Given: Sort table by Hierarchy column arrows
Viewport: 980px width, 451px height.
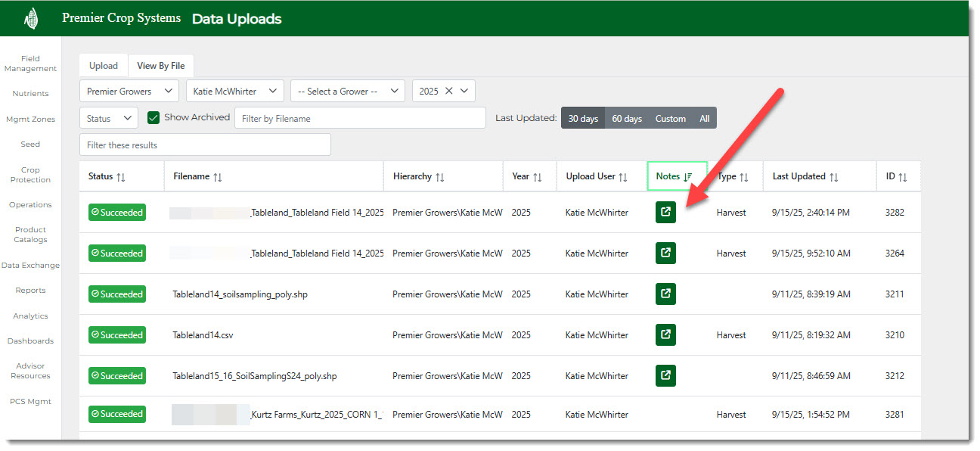Looking at the screenshot, I should [x=440, y=177].
